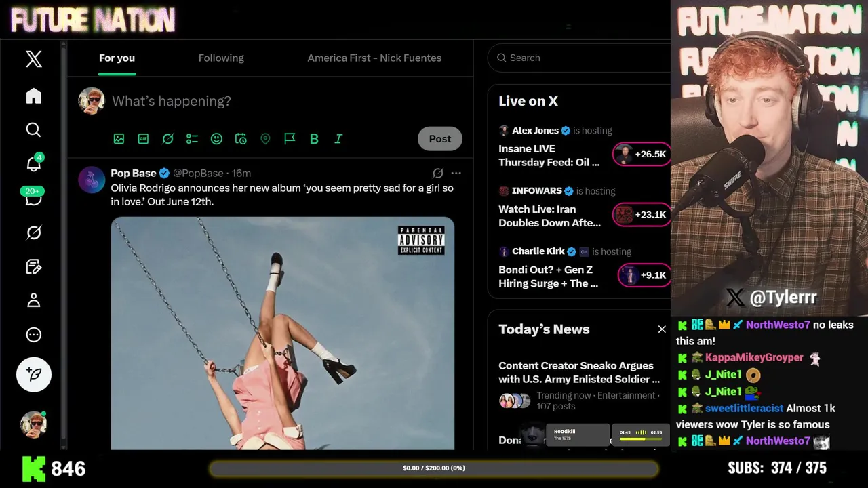Toggle italic formatting in composer
This screenshot has width=868, height=488.
point(338,139)
